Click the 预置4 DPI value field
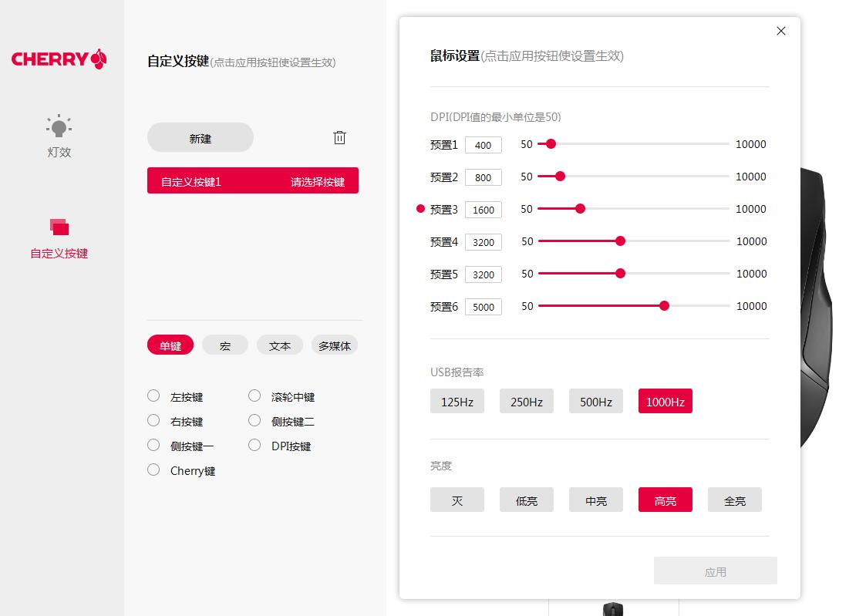The image size is (866, 616). pyautogui.click(x=484, y=241)
